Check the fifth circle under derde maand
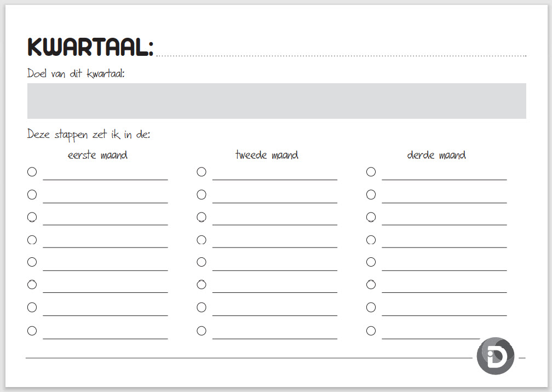Viewport: 552px width, 392px height. point(371,262)
